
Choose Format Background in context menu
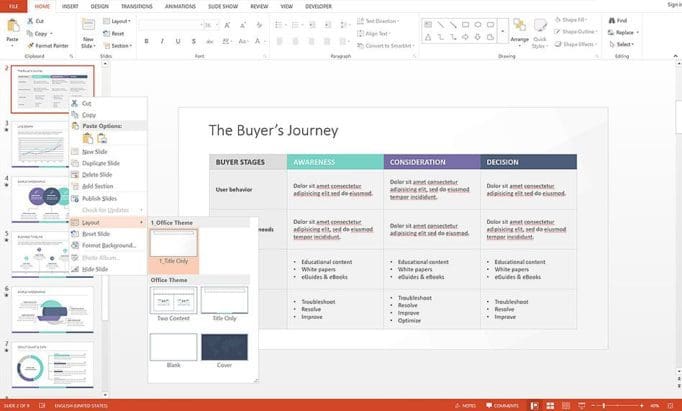pos(108,245)
